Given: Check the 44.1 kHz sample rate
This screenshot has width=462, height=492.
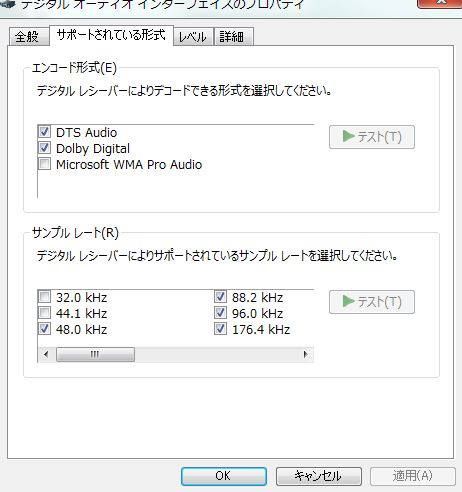Looking at the screenshot, I should point(44,313).
